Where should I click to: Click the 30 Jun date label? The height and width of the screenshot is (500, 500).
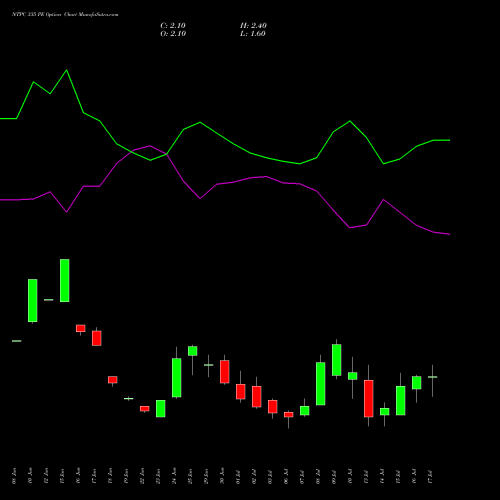click(222, 476)
